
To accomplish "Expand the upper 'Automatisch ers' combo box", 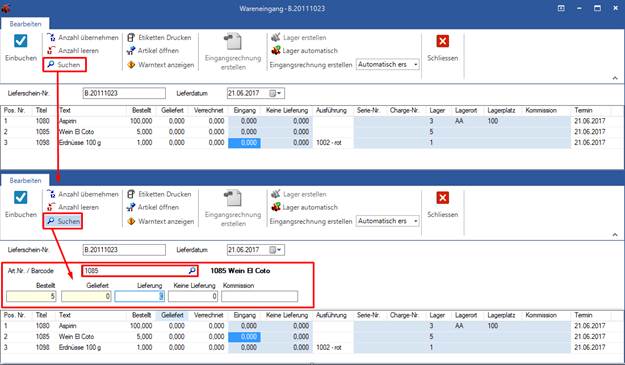I will (x=416, y=65).
